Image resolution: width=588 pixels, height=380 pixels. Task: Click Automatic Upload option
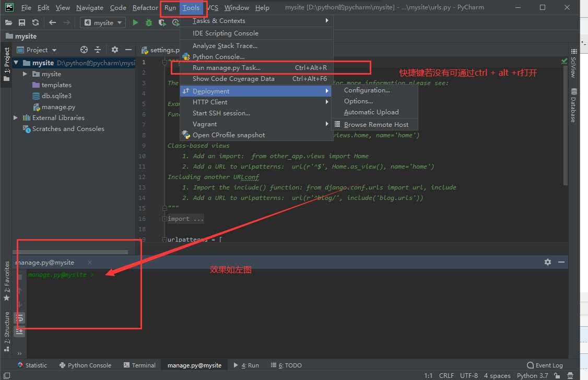[375, 112]
